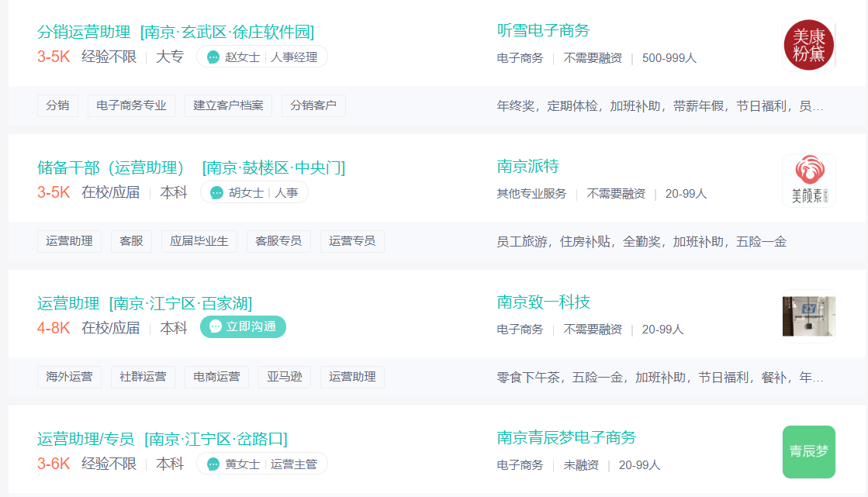The image size is (868, 497).
Task: Click the 立即沟通 button
Action: (243, 327)
